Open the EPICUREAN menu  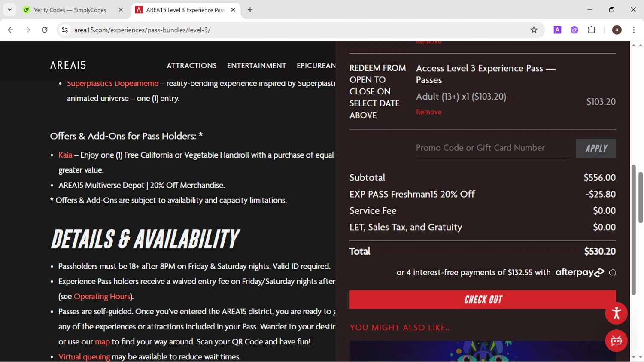coord(316,66)
